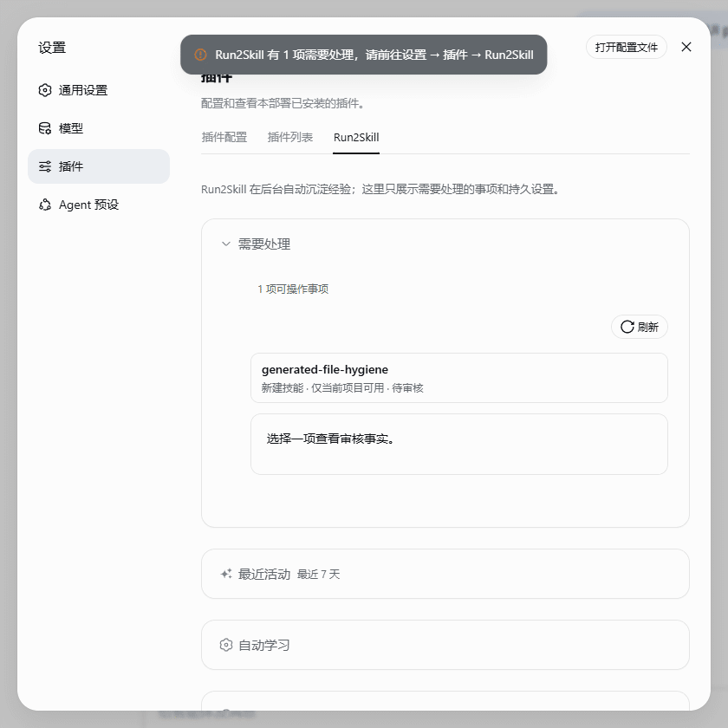Click the orange warning icon in the toast

tap(200, 55)
